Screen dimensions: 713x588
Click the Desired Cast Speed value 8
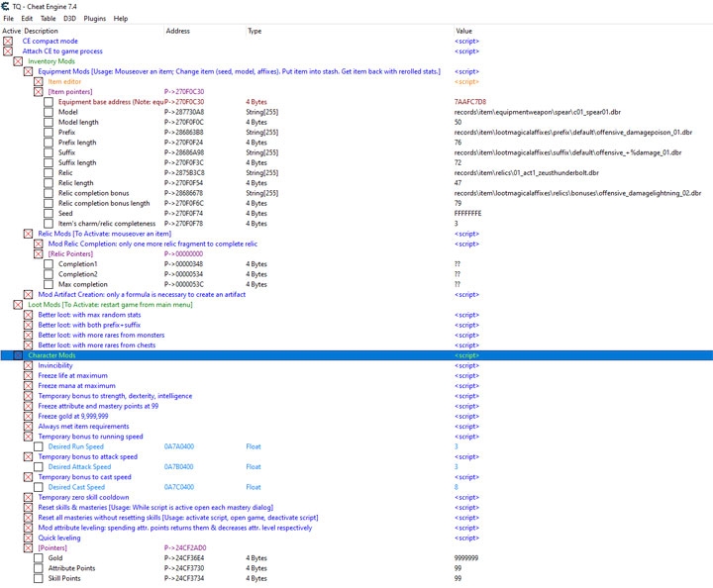(x=457, y=487)
